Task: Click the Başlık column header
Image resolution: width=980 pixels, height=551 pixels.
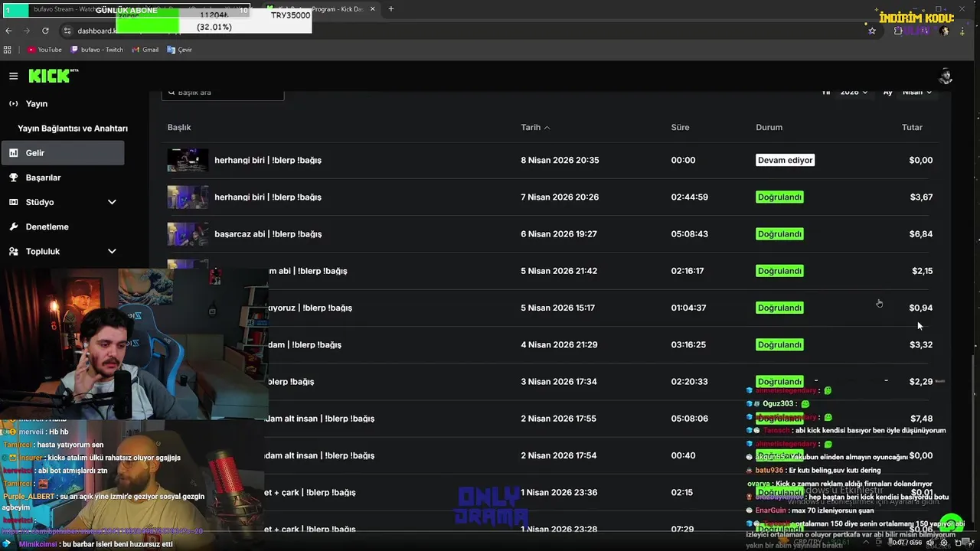Action: point(179,127)
